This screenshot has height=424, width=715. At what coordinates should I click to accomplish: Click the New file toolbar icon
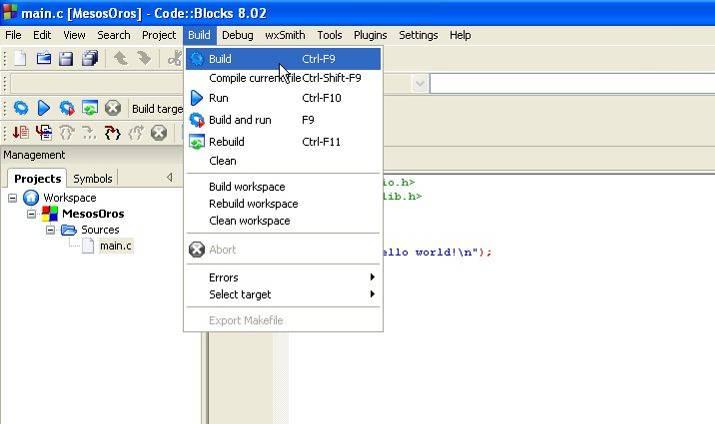point(20,59)
